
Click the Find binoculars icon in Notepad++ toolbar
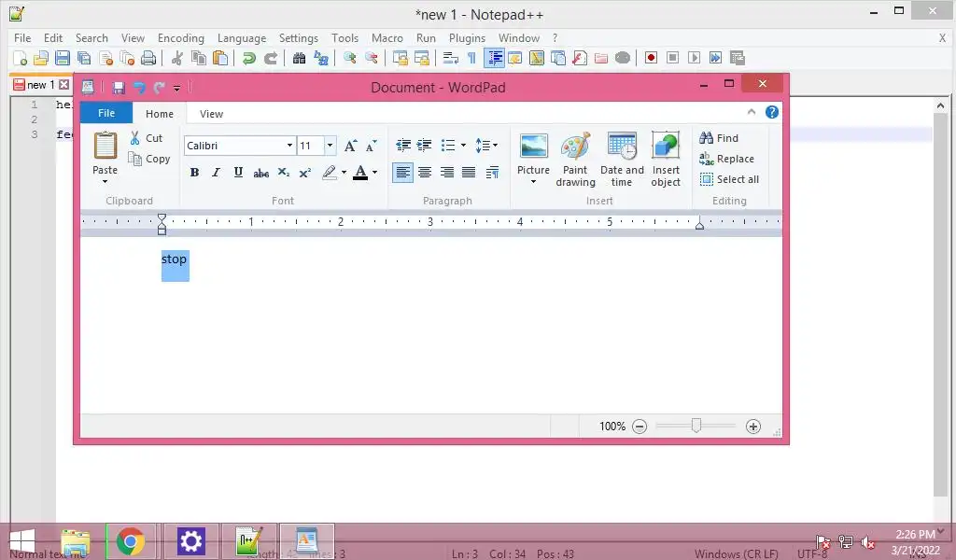(300, 58)
